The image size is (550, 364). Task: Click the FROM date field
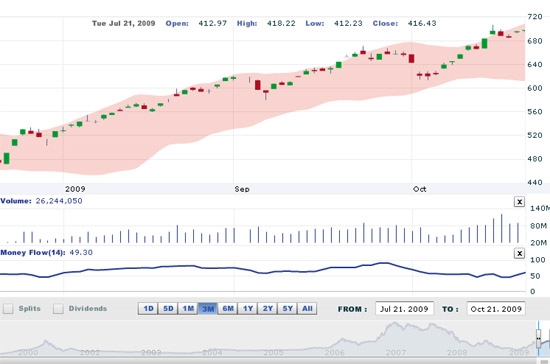[404, 309]
